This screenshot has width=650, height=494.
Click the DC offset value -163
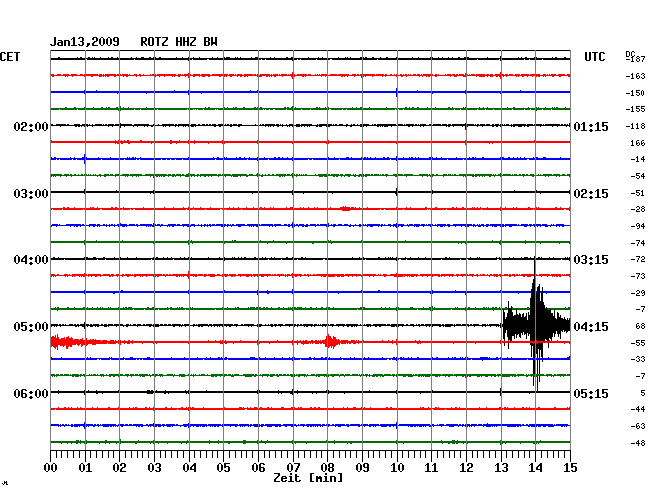(635, 76)
